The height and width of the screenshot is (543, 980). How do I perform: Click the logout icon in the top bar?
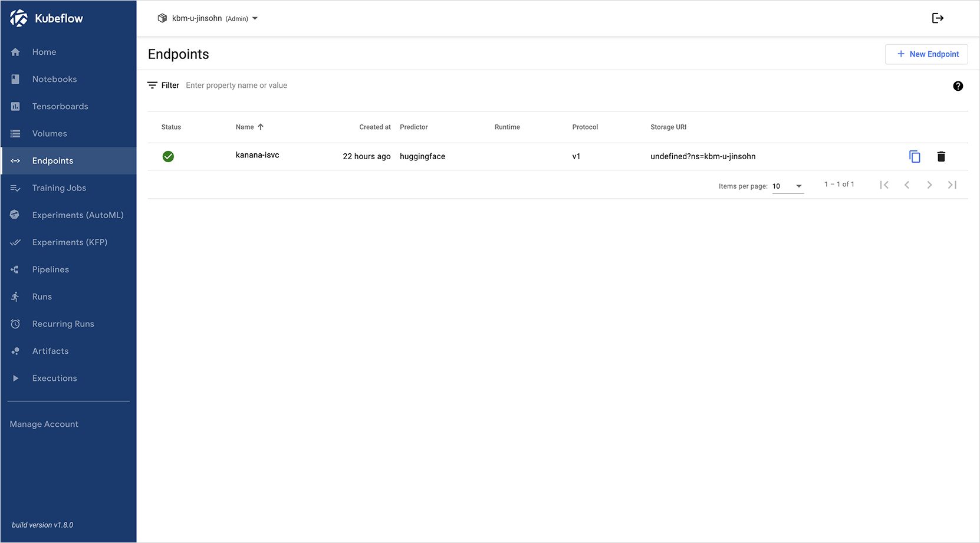pyautogui.click(x=938, y=18)
